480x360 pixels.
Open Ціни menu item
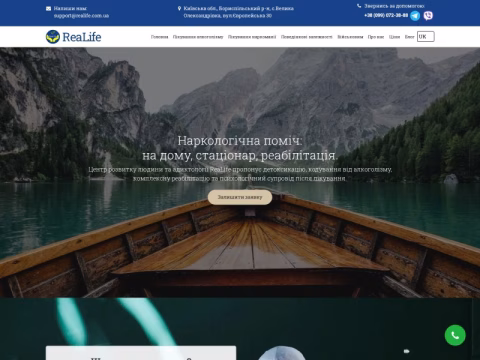coord(394,37)
